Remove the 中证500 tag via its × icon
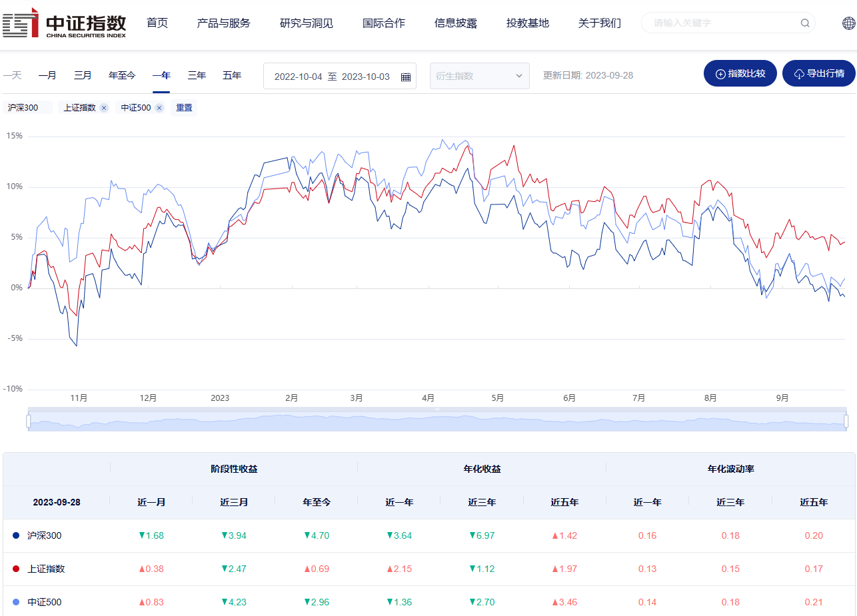Screen dimensions: 857x616 159,107
